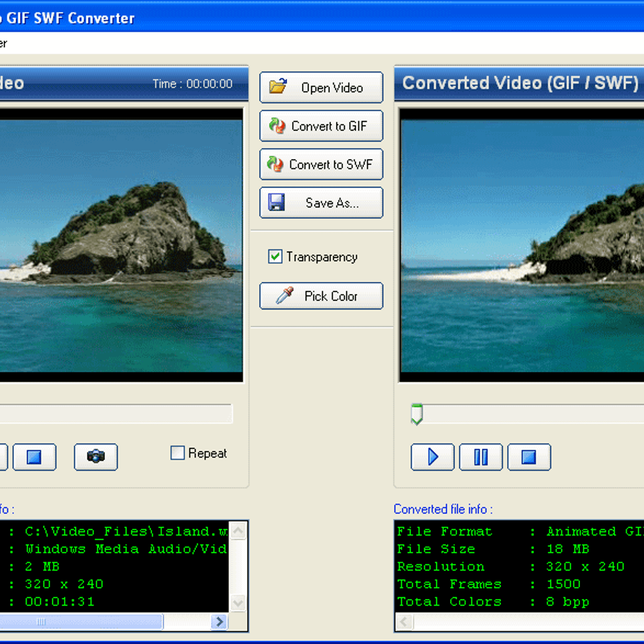Click Convert to SWF button

(x=321, y=164)
